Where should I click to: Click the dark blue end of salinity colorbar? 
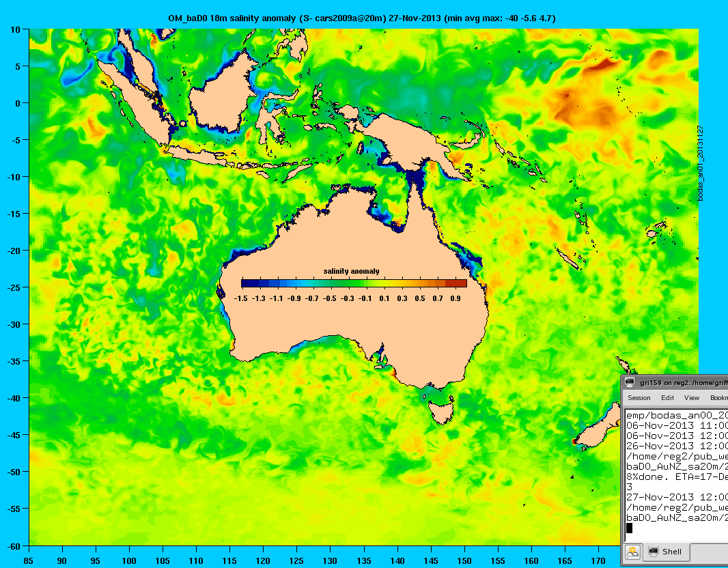250,283
